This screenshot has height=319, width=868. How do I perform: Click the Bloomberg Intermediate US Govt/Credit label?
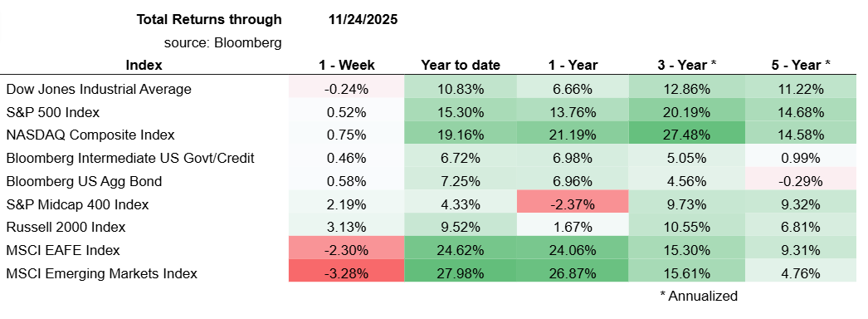(130, 159)
